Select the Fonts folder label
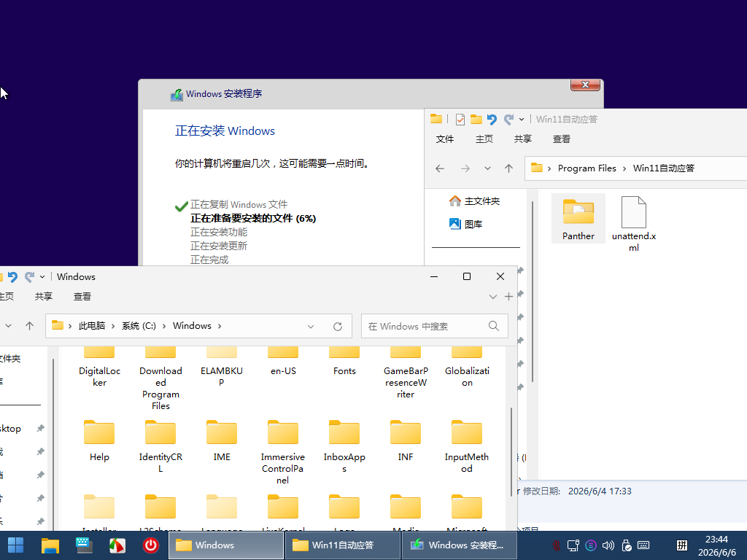The width and height of the screenshot is (747, 560). pos(344,371)
